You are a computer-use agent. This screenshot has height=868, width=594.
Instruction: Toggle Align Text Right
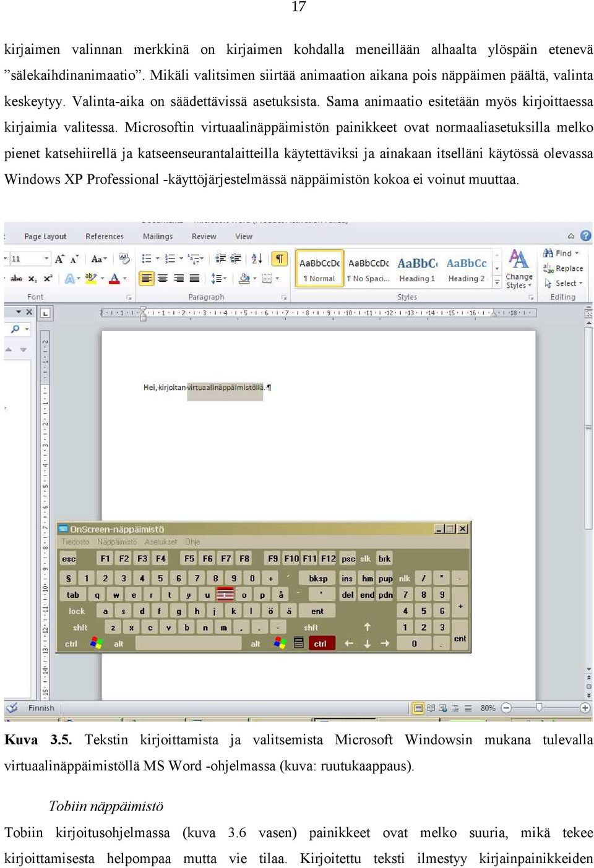click(x=178, y=279)
